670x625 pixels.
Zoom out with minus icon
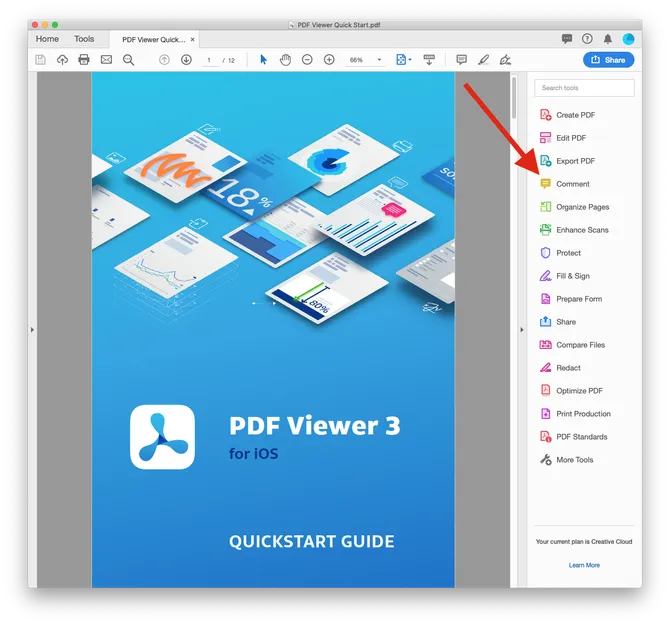(307, 60)
